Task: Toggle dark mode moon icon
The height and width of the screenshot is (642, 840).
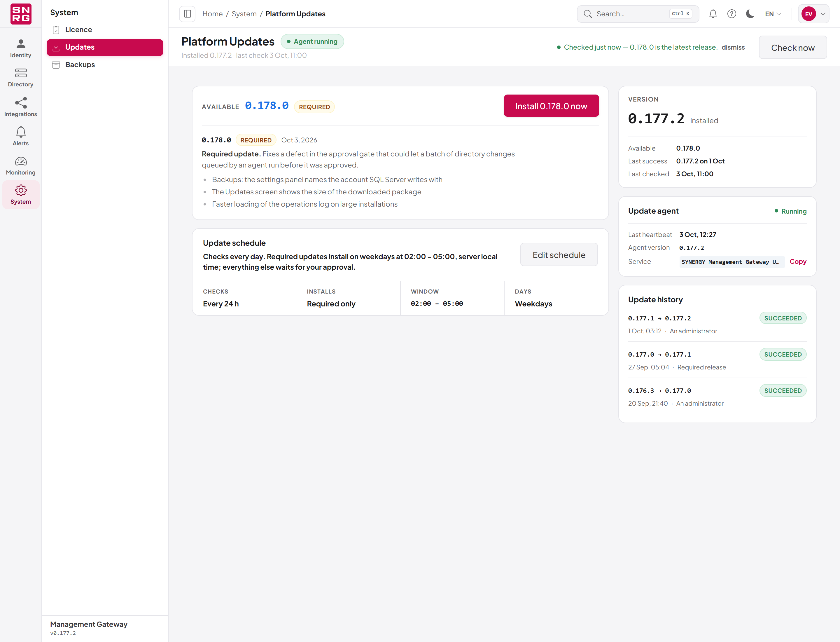Action: point(750,14)
